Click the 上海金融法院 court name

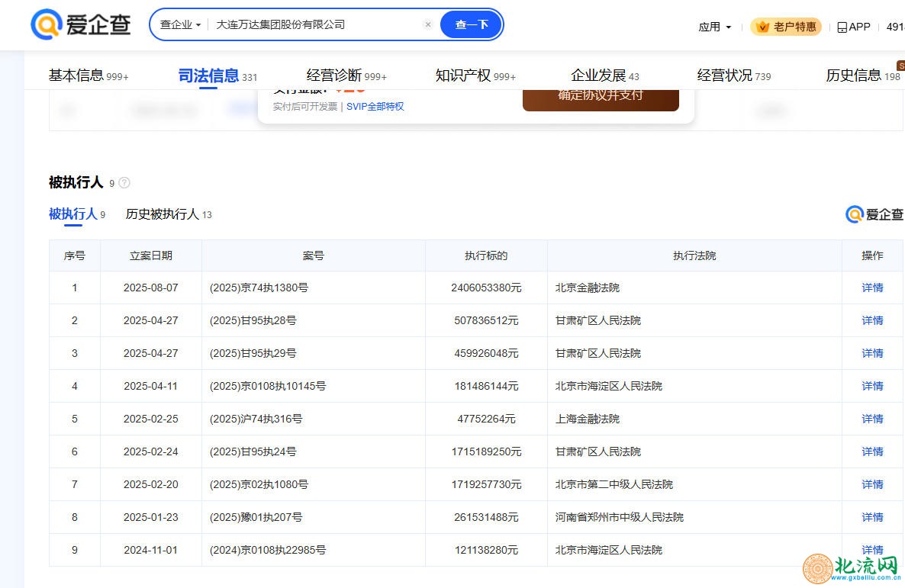click(587, 419)
